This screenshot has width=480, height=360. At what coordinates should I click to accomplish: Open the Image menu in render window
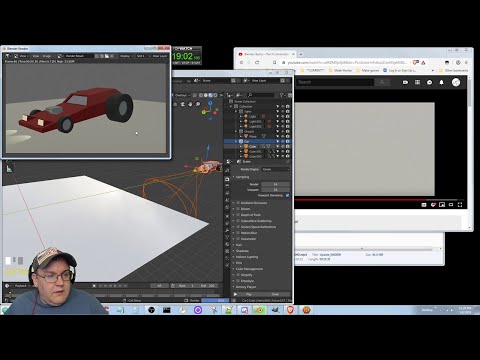[x=46, y=56]
